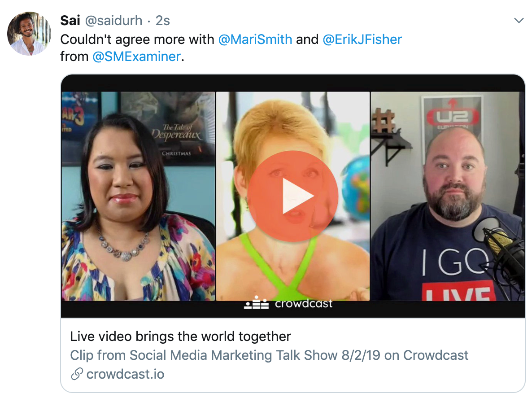The image size is (532, 402).
Task: Open the @saidurh handle link
Action: (x=113, y=21)
